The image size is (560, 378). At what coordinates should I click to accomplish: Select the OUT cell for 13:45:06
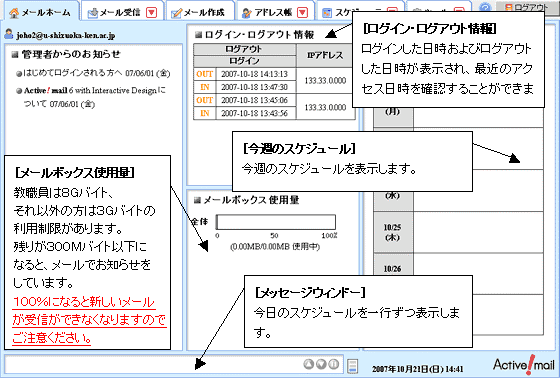(x=205, y=100)
